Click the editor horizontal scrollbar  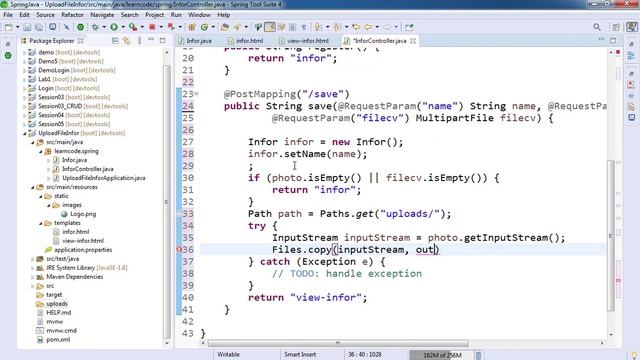[338, 343]
